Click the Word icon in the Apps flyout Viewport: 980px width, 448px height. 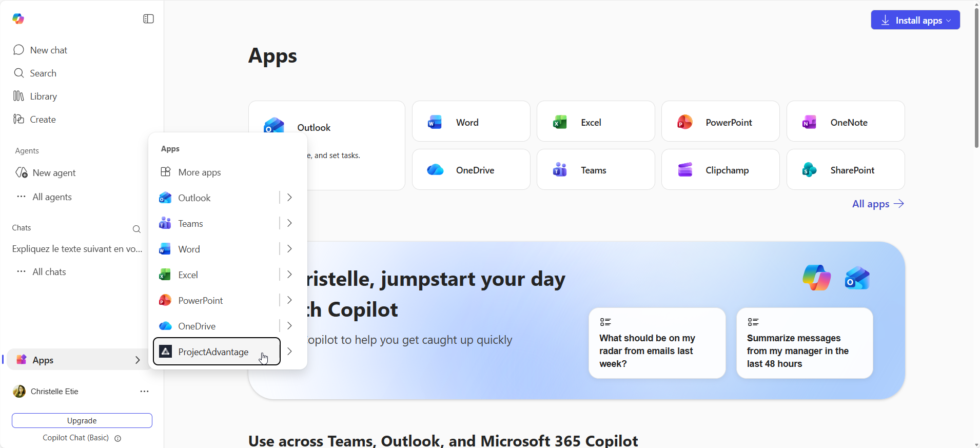point(165,249)
